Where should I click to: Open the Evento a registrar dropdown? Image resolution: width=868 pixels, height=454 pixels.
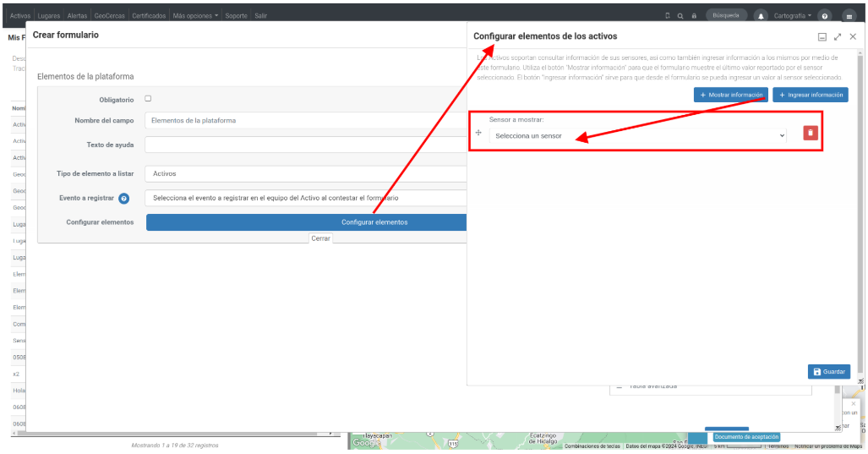point(306,198)
